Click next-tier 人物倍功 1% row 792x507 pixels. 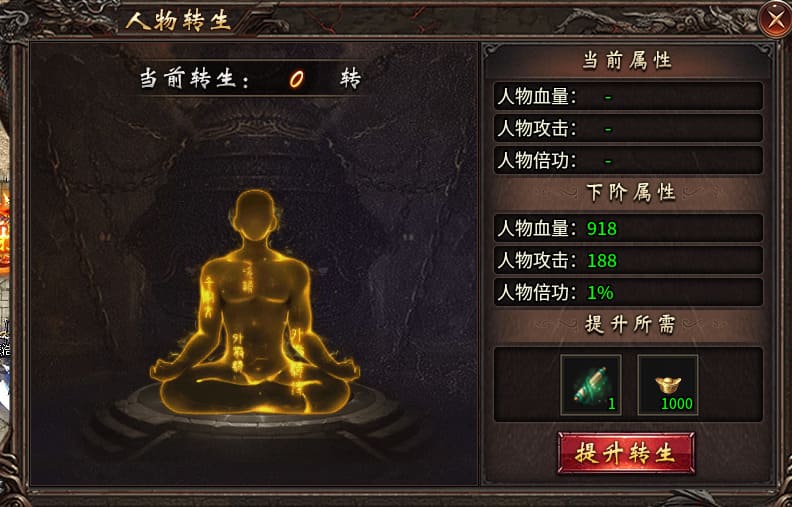tap(628, 292)
